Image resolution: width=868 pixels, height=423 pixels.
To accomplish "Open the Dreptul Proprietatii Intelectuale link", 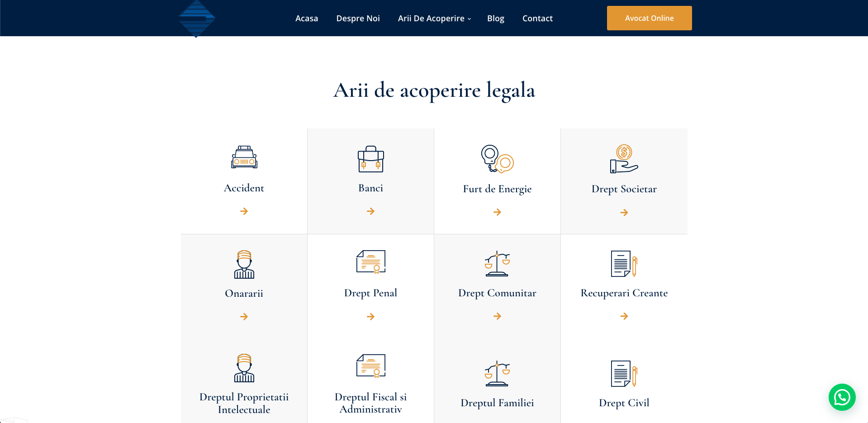I will click(x=244, y=403).
